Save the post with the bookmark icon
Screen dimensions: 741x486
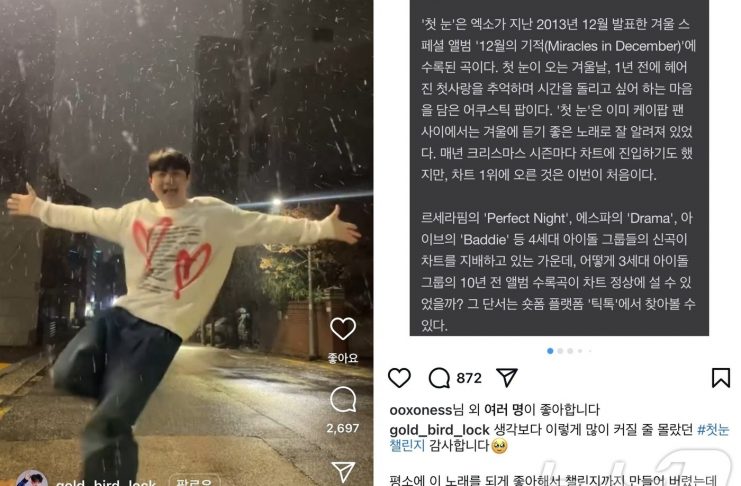tap(721, 378)
